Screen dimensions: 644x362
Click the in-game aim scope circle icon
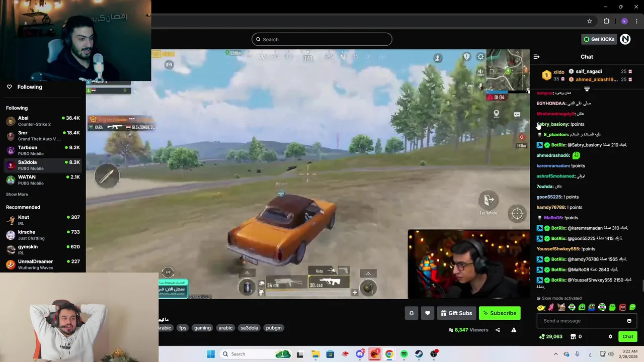(x=517, y=214)
